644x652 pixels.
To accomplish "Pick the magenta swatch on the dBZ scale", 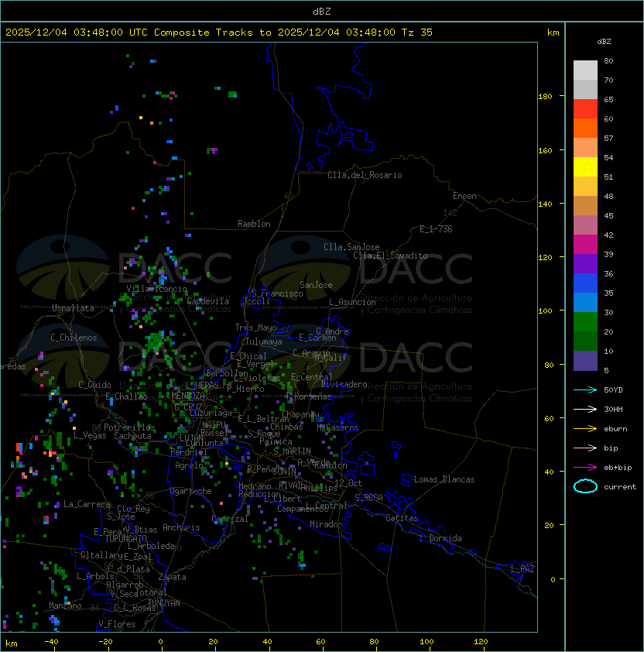I will click(x=585, y=245).
